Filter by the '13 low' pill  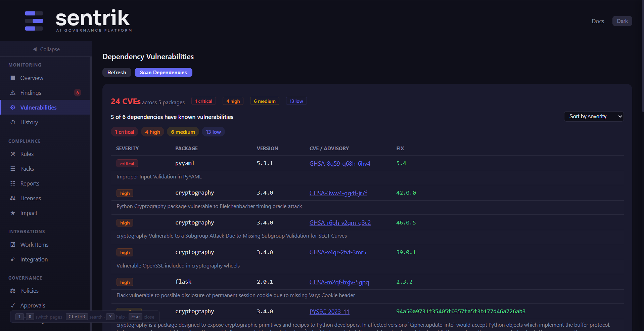click(213, 132)
